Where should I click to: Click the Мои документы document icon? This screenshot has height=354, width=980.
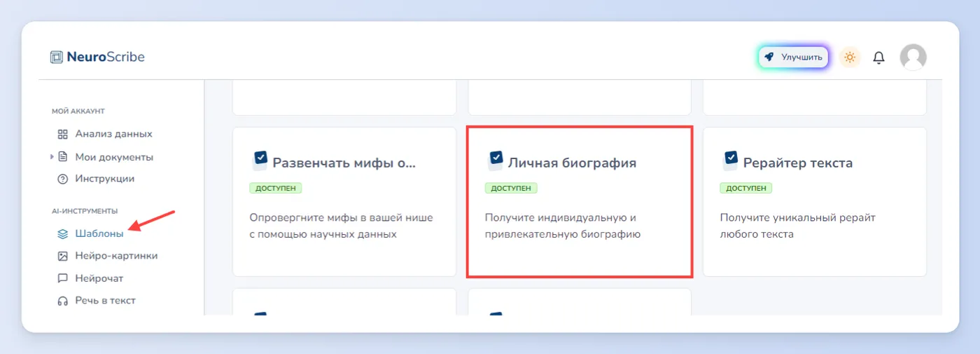[62, 157]
